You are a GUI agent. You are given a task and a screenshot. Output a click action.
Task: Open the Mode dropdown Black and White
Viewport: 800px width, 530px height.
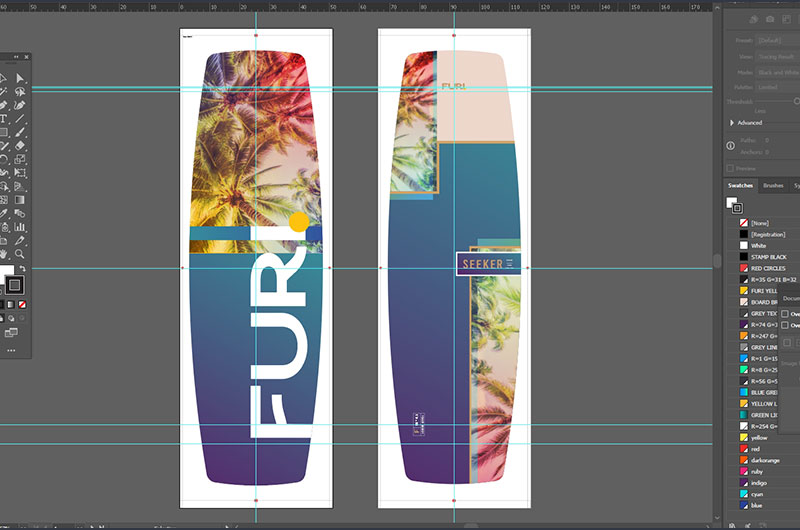[778, 72]
